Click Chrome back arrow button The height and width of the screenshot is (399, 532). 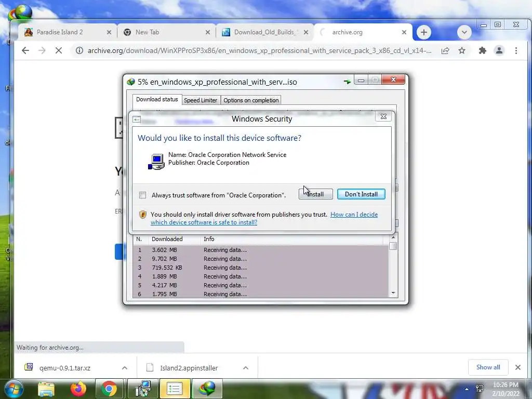(x=25, y=50)
